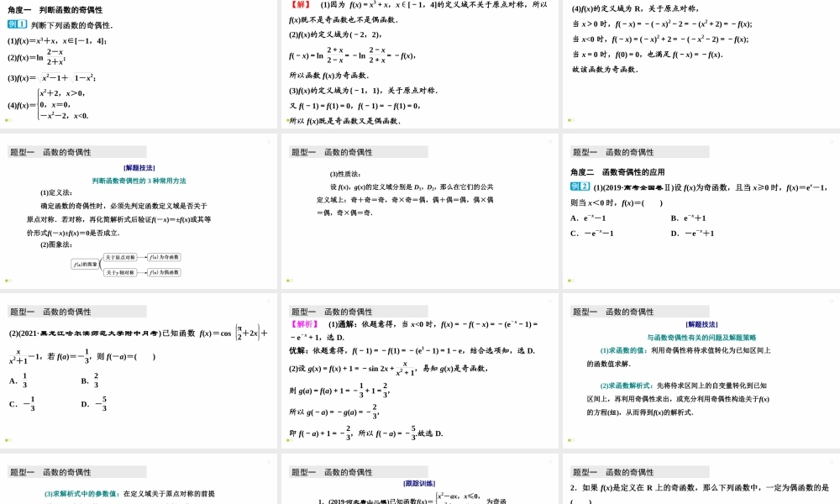840x504 pixels.
Task: Select the slide explaining (3)性质法
Action: click(x=420, y=212)
